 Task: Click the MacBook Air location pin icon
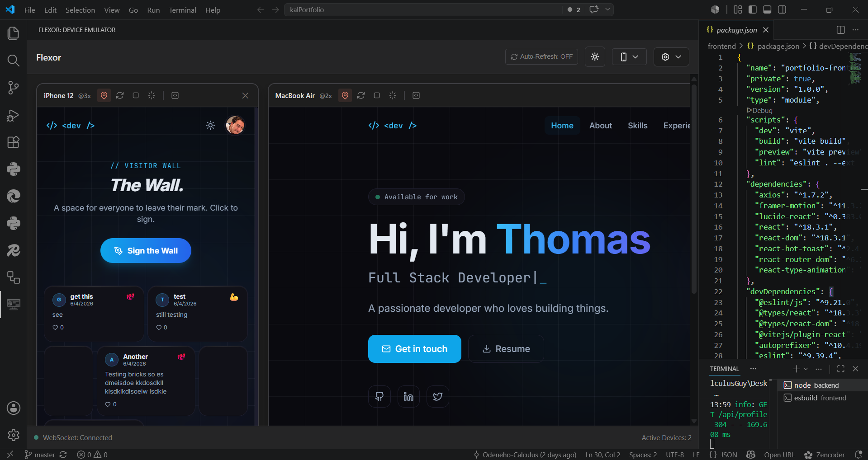pyautogui.click(x=345, y=95)
